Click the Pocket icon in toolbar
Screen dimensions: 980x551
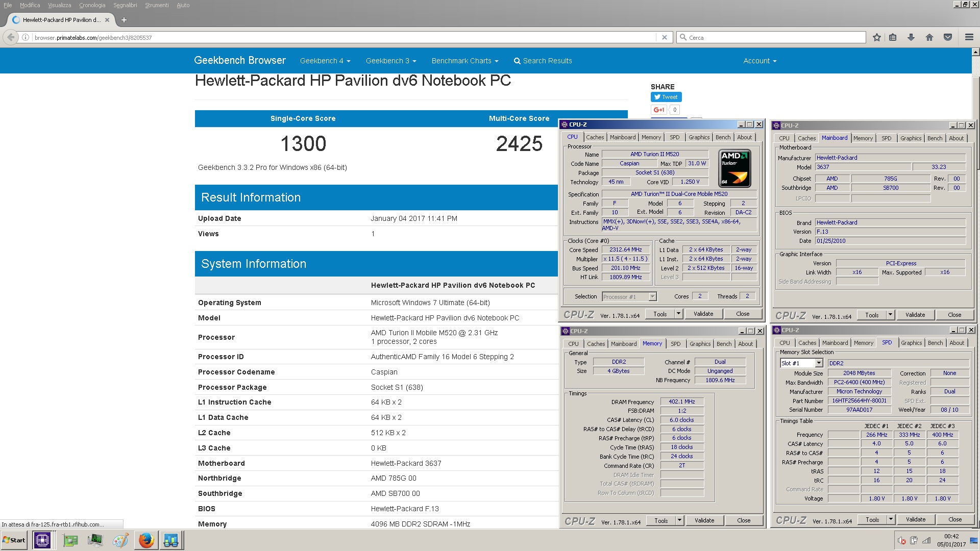[x=948, y=37]
